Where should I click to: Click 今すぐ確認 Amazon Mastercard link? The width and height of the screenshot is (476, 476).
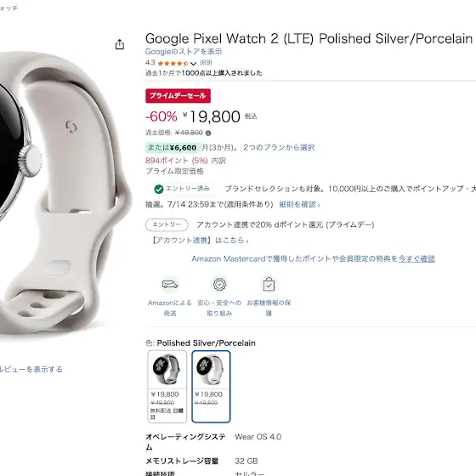[x=416, y=258]
